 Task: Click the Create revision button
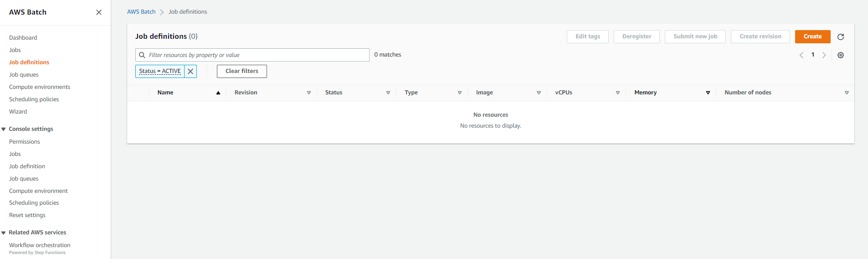(760, 36)
